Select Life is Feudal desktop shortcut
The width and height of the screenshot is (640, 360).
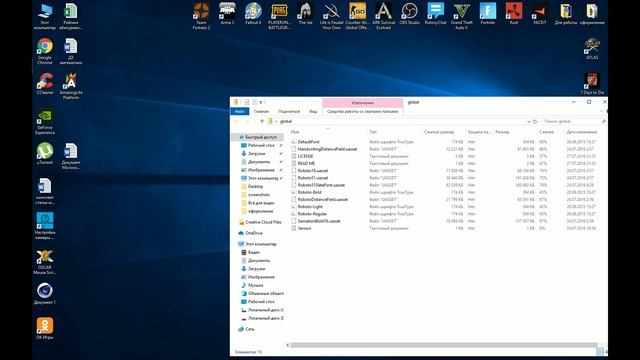tap(331, 16)
